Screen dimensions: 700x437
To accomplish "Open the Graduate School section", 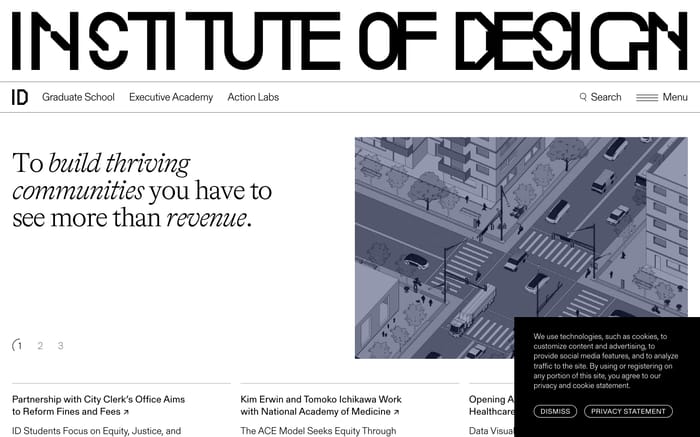I will [78, 97].
